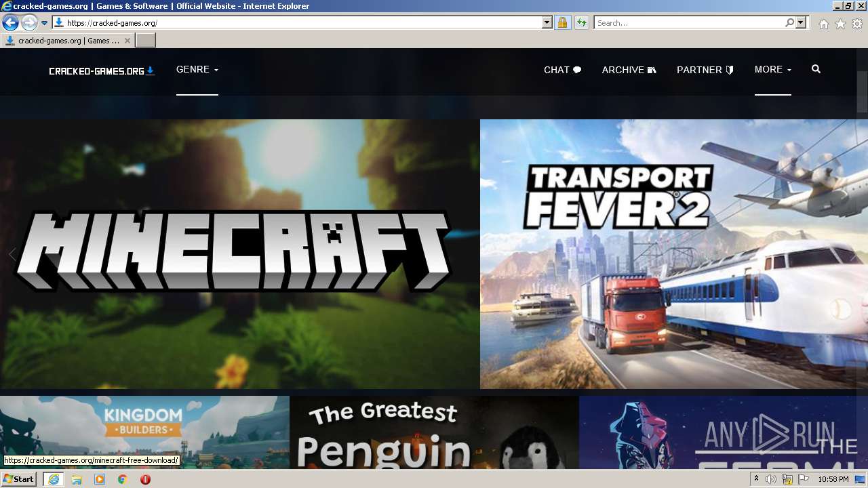Click the browser Search box
868x488 pixels.
(x=689, y=22)
